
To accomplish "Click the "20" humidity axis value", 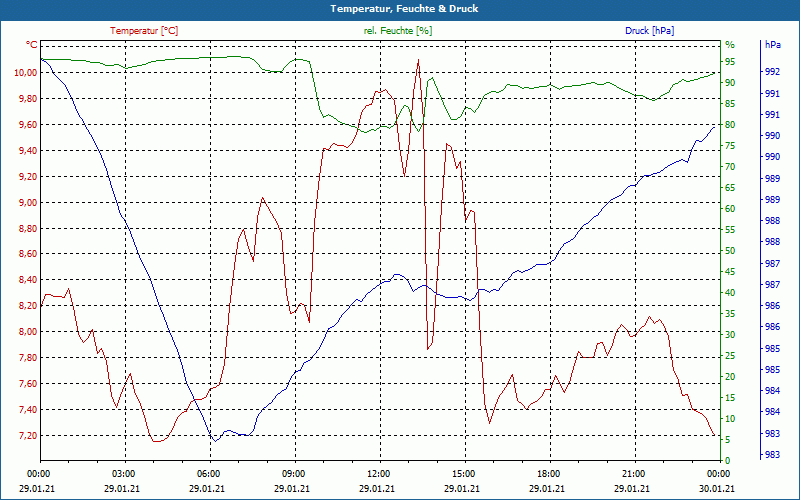I will (x=730, y=377).
